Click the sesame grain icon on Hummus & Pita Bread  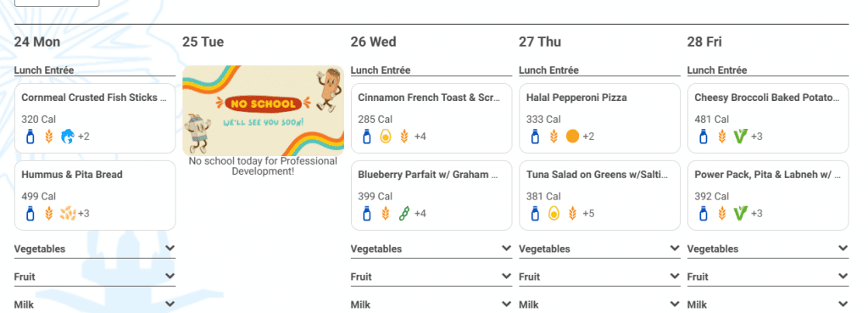click(x=68, y=213)
